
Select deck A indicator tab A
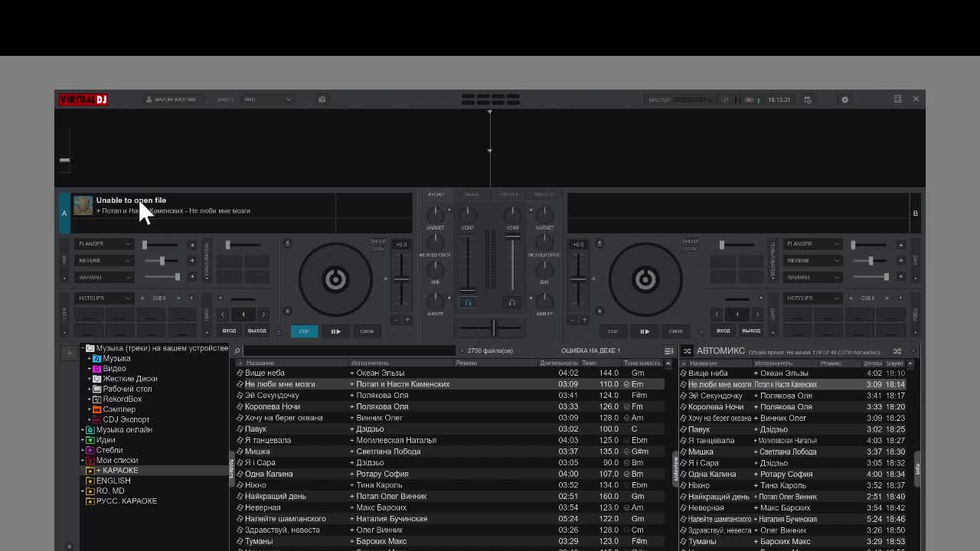[64, 214]
